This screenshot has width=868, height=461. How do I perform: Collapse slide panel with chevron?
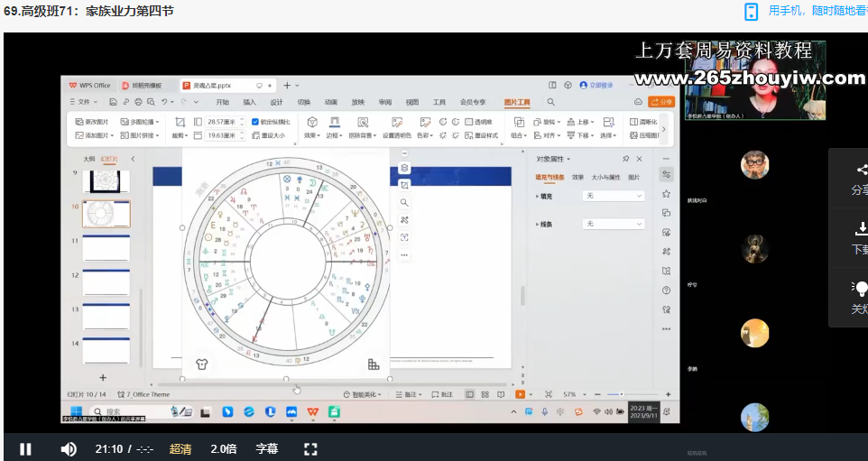click(133, 159)
